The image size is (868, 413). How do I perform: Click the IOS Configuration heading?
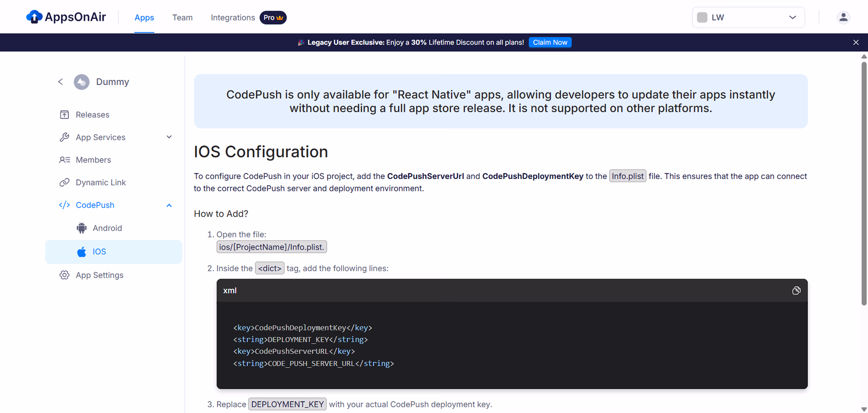click(x=261, y=152)
